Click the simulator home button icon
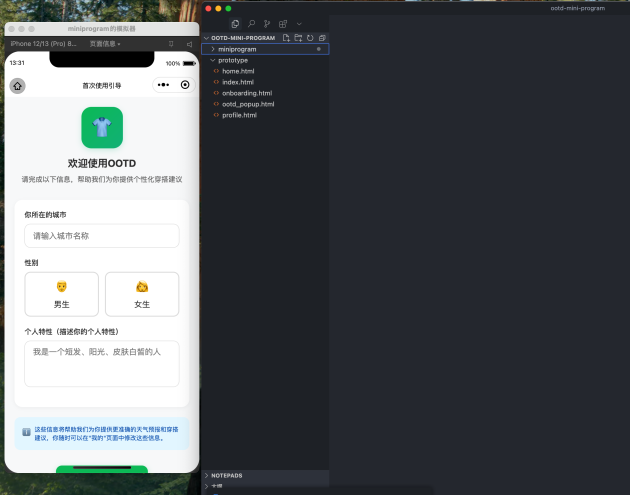Image resolution: width=630 pixels, height=495 pixels. pos(18,86)
